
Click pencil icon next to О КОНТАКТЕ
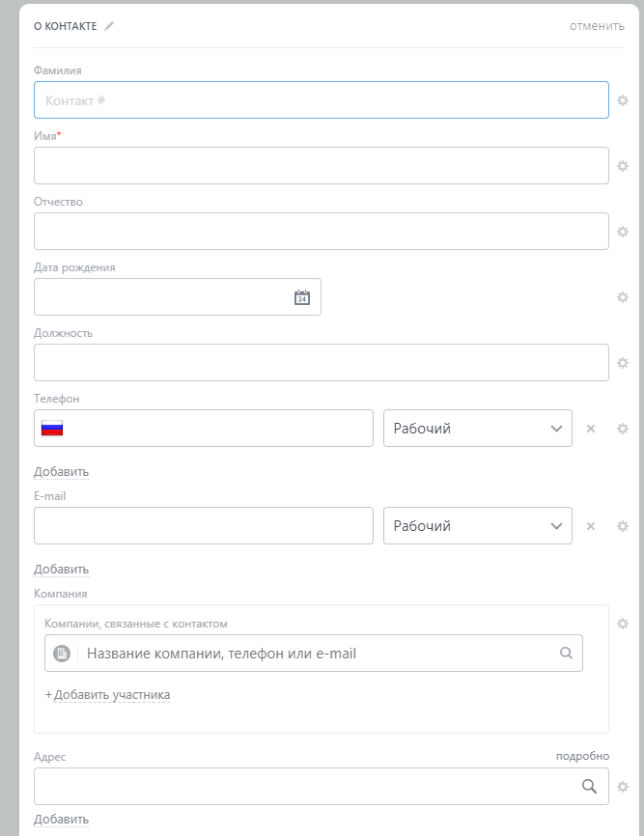pyautogui.click(x=109, y=26)
